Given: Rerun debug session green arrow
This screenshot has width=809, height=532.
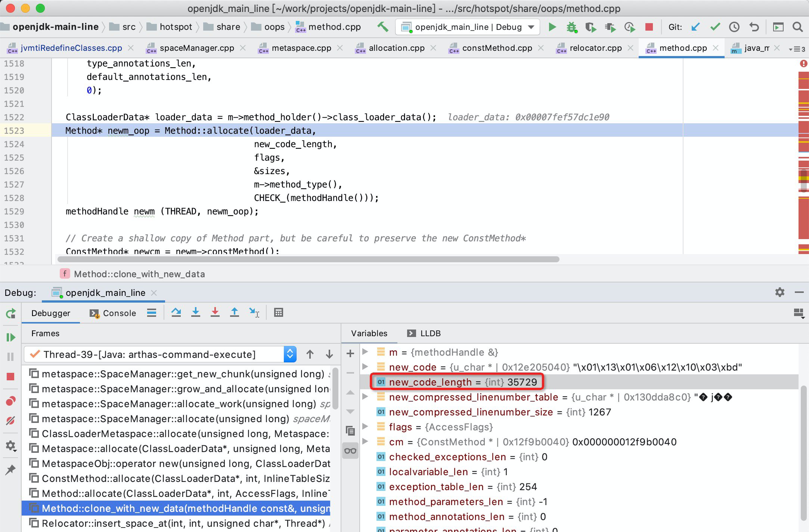Looking at the screenshot, I should pos(11,313).
